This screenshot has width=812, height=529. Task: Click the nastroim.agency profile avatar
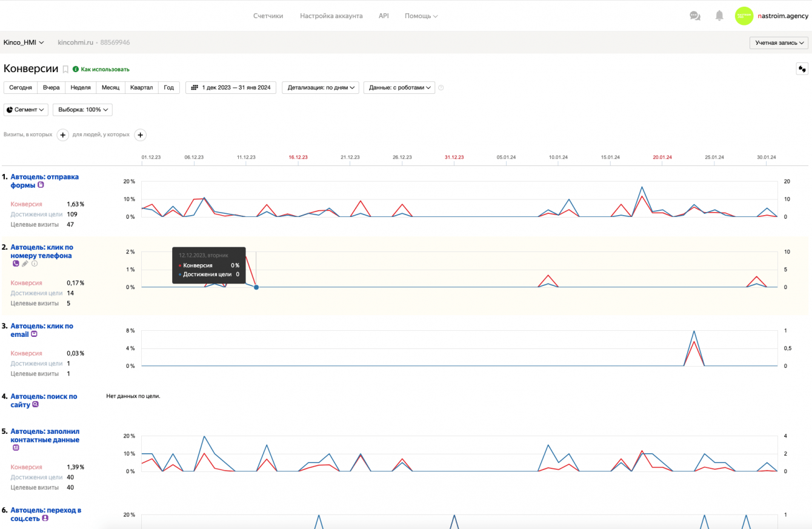744,16
